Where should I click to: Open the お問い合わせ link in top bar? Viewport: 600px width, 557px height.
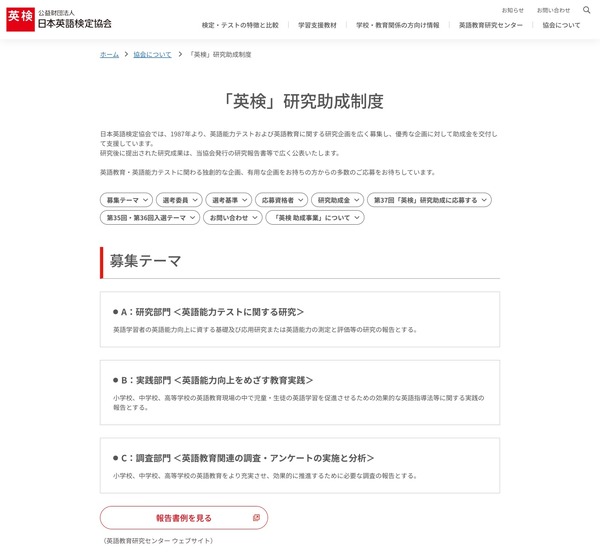click(553, 10)
